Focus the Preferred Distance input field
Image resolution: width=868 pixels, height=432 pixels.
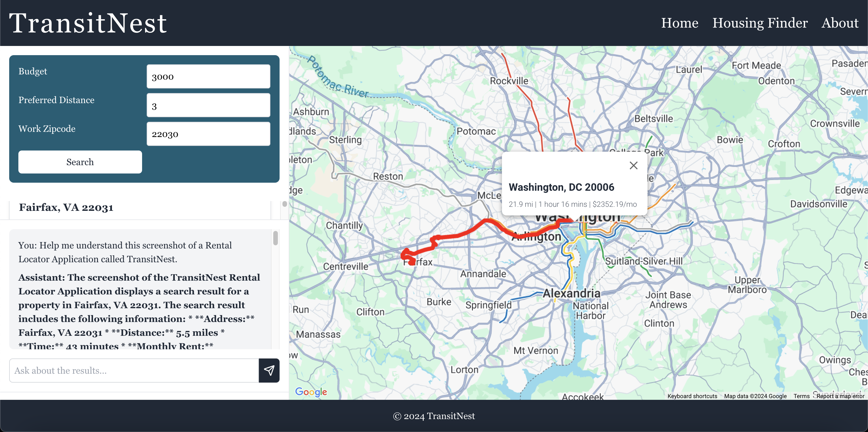208,105
